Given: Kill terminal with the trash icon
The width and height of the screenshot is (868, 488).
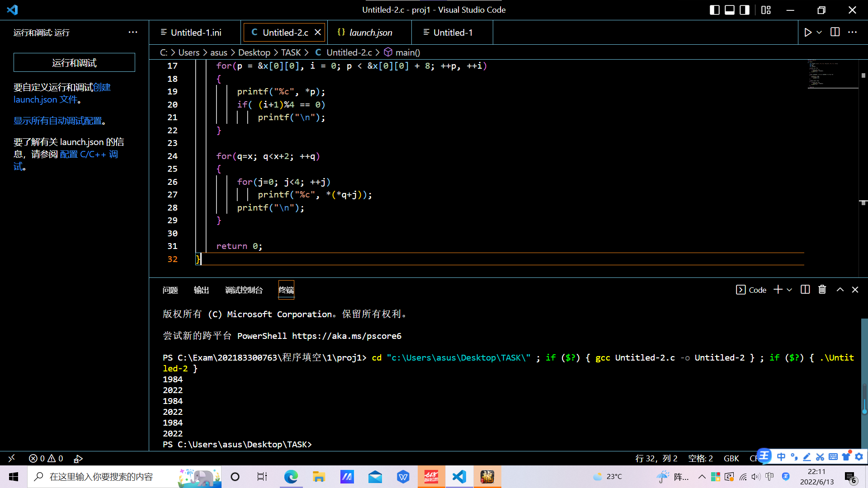Looking at the screenshot, I should [822, 290].
